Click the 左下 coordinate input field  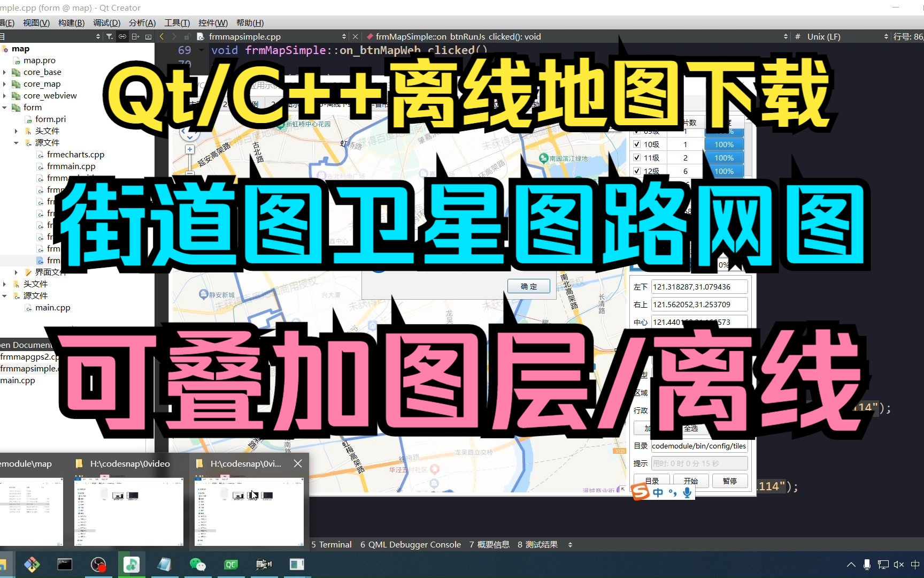699,287
